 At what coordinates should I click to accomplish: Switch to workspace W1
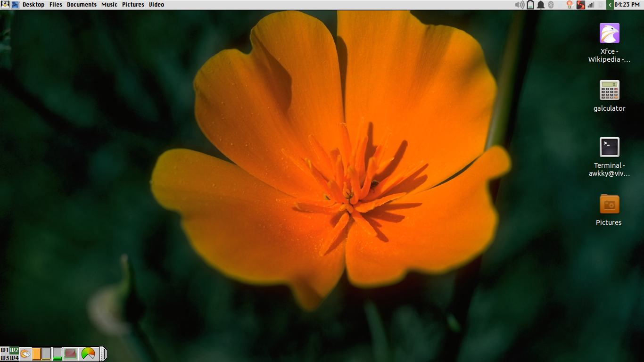(x=5, y=350)
